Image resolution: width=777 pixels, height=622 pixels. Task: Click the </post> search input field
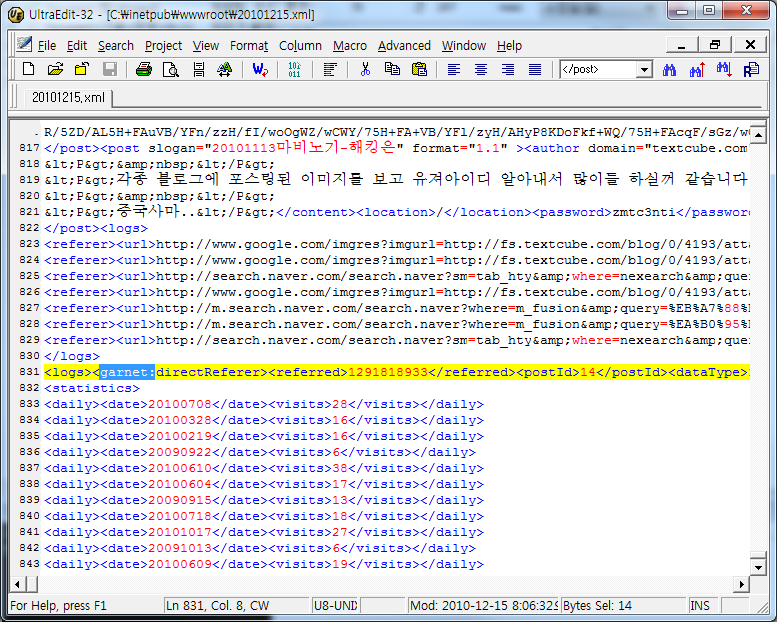pos(596,70)
